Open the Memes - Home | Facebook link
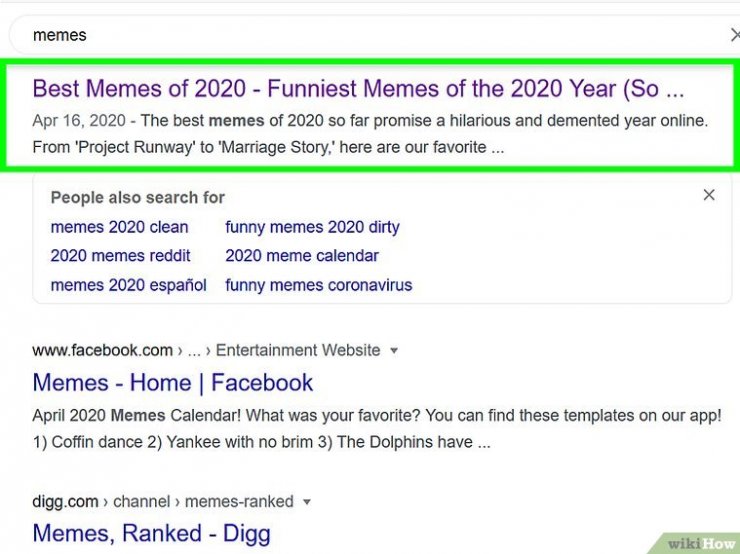Screen dimensions: 740x554 pos(172,383)
